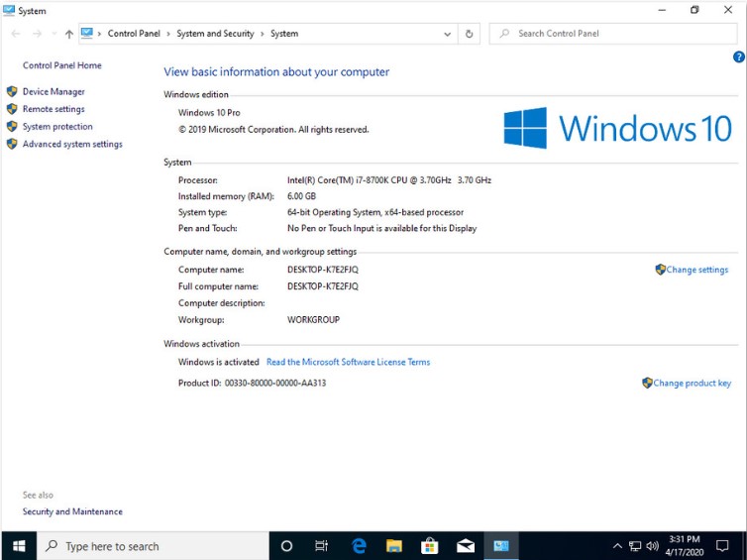This screenshot has width=747, height=560.
Task: Show hidden tray icons chevron
Action: point(617,546)
